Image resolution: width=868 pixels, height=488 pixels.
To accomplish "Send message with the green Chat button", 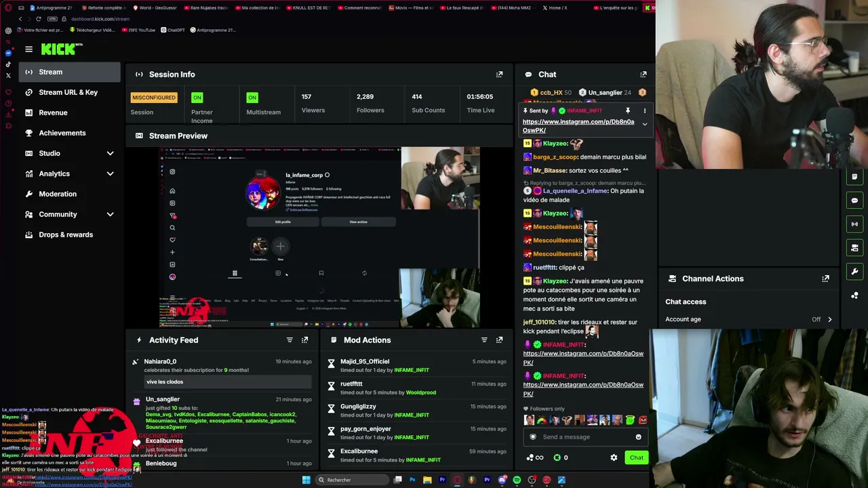I will pyautogui.click(x=636, y=457).
